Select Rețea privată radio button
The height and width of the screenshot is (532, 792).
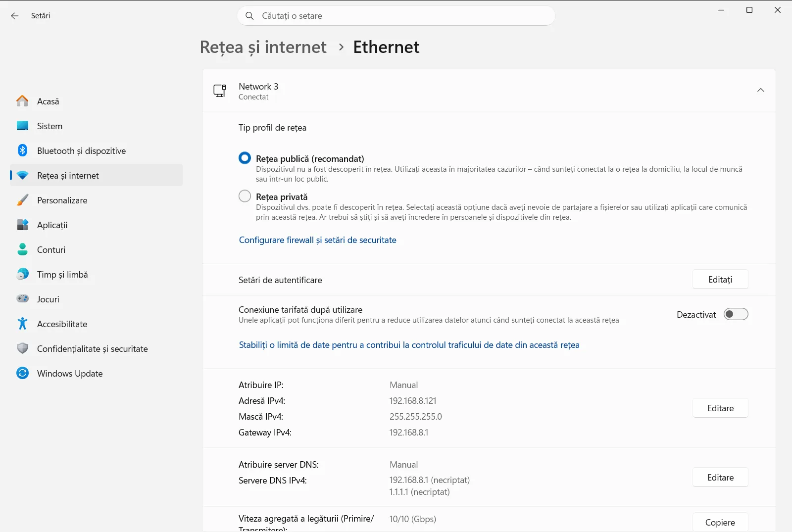[x=245, y=196]
